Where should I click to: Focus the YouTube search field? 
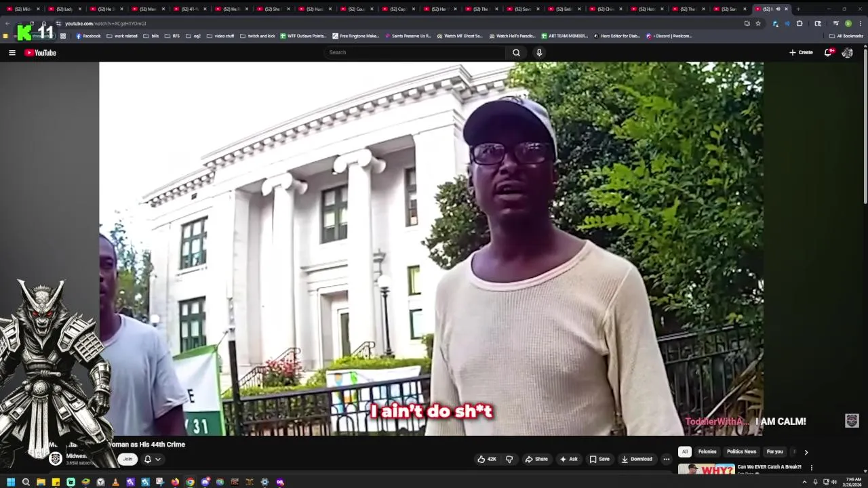point(415,52)
